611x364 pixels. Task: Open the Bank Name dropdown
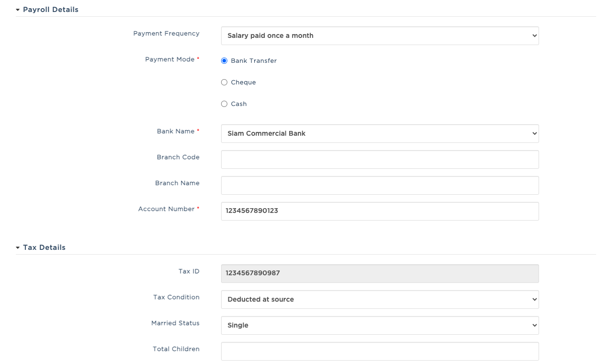380,133
